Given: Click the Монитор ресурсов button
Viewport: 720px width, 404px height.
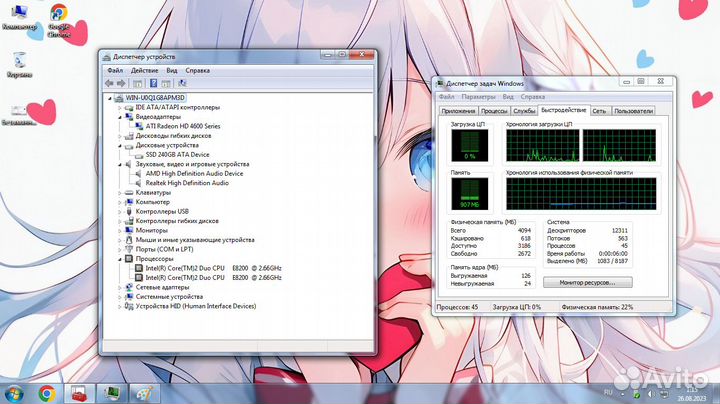Looking at the screenshot, I should tap(587, 282).
